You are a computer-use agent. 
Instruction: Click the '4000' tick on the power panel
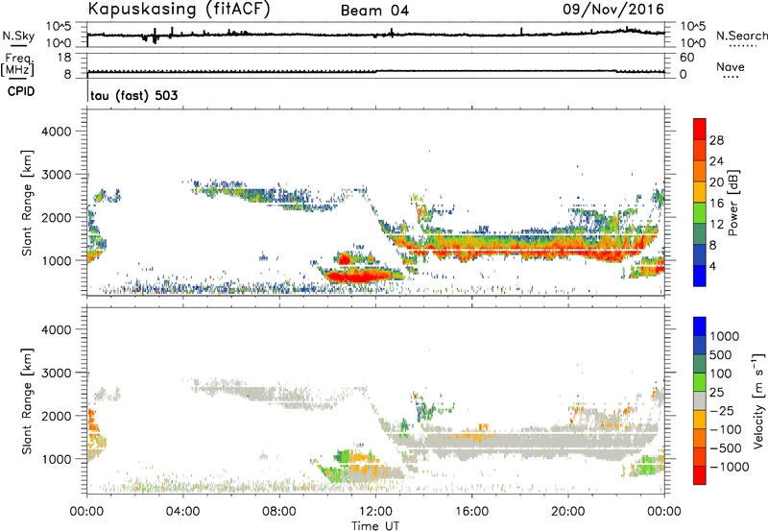pyautogui.click(x=57, y=132)
